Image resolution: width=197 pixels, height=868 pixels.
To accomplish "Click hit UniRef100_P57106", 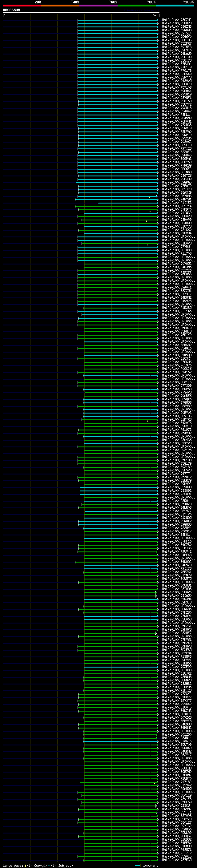I will (177, 88).
